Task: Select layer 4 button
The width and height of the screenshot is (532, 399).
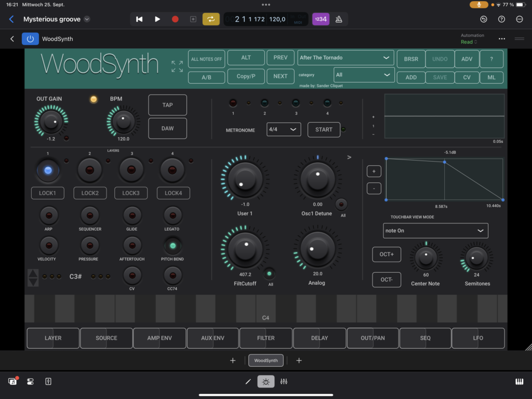Action: click(x=172, y=170)
